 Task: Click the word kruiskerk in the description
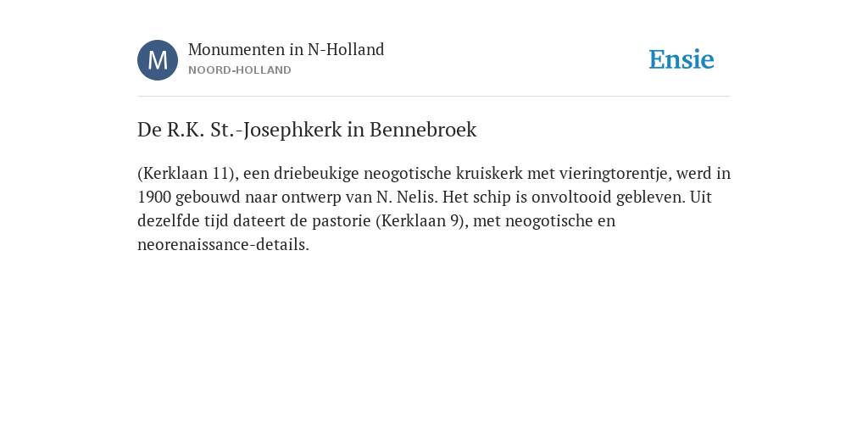pos(489,173)
